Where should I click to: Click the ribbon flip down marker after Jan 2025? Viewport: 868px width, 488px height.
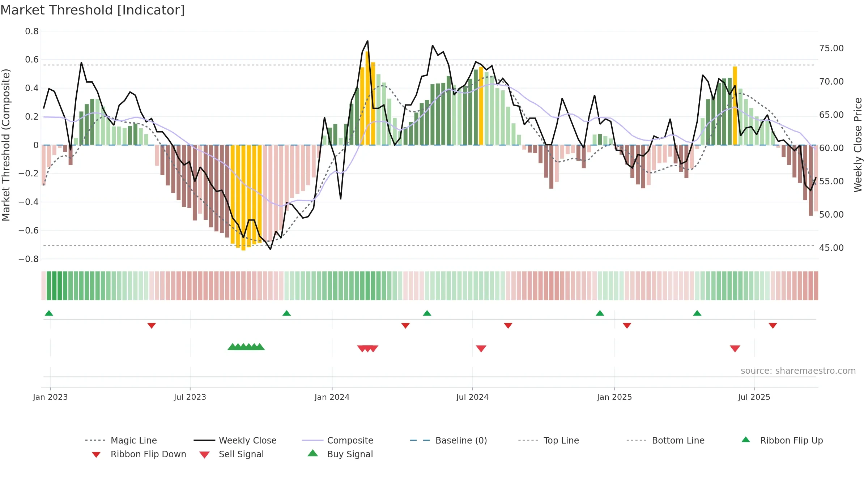627,326
